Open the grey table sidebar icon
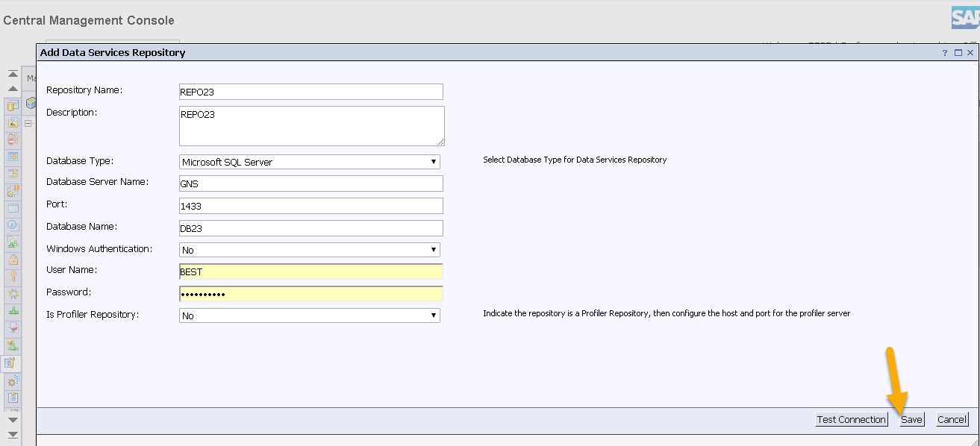 pos(13,208)
